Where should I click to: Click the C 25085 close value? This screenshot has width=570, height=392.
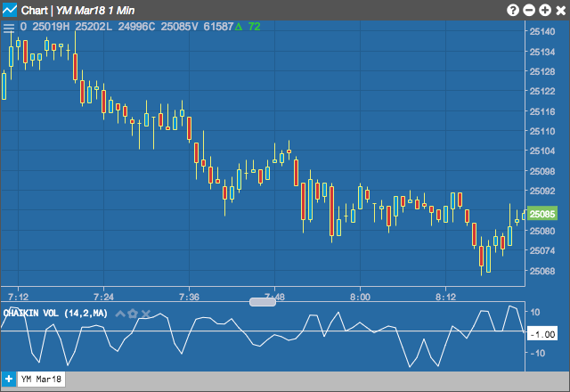click(x=169, y=27)
